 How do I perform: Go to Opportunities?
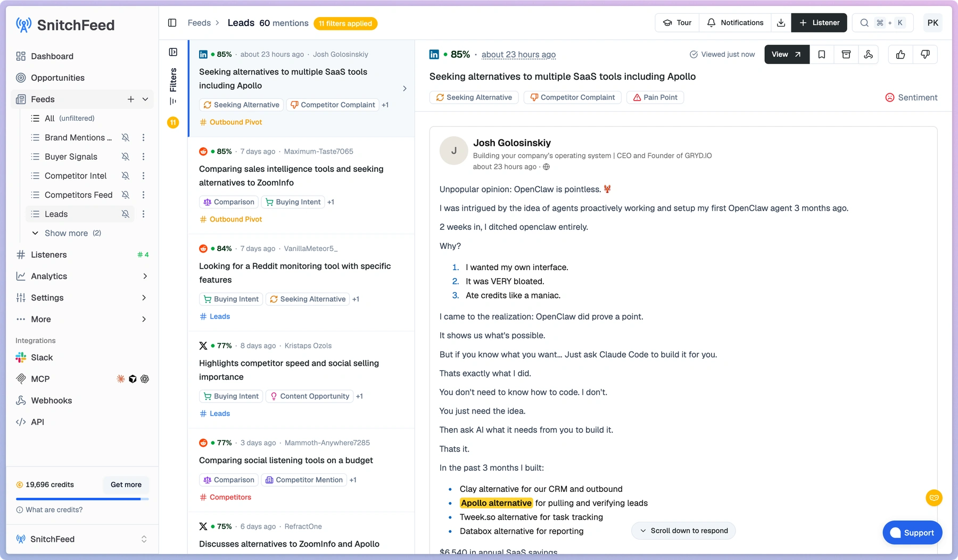pos(82,78)
